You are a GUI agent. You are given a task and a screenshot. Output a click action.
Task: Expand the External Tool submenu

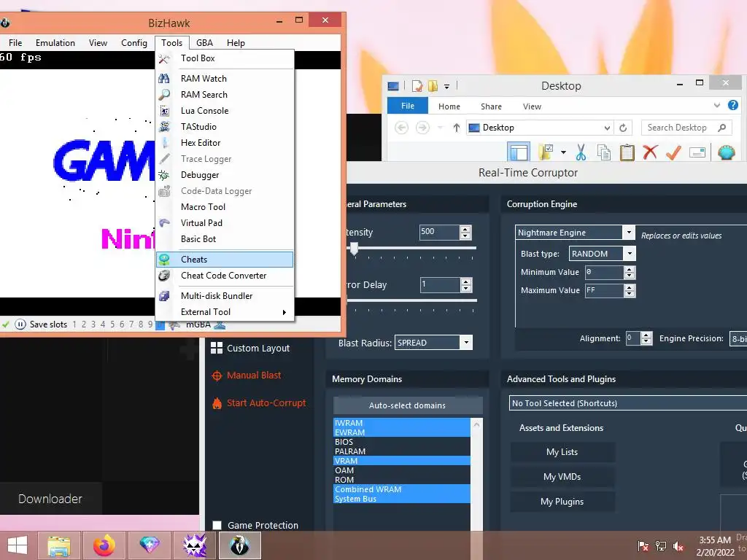(x=225, y=312)
